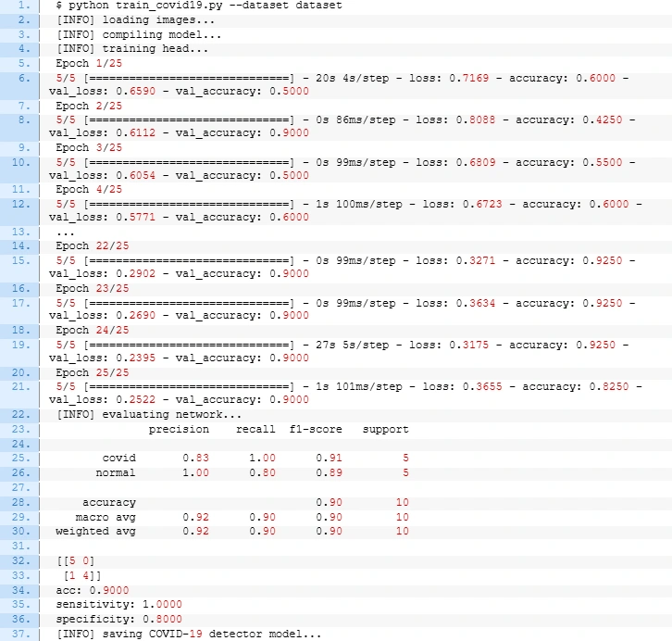
Task: Click the val_loss value 0.6112
Action: 135,132
